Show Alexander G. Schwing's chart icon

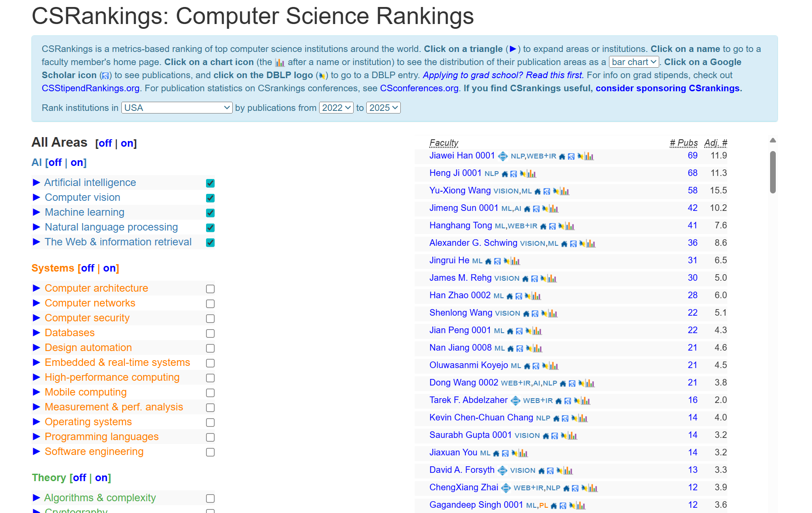click(591, 244)
